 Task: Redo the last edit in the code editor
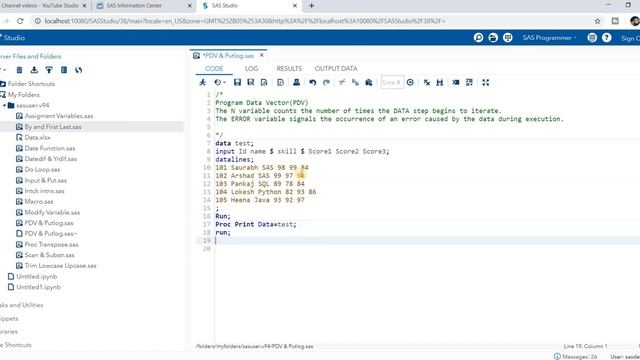326,82
